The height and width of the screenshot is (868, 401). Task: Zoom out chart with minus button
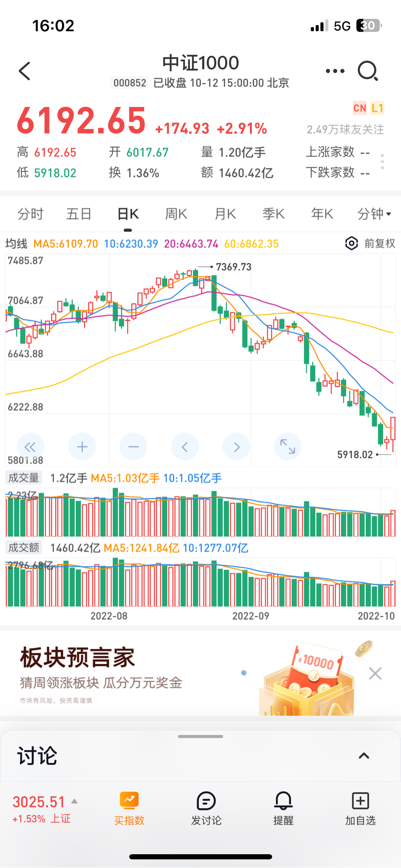[x=134, y=447]
